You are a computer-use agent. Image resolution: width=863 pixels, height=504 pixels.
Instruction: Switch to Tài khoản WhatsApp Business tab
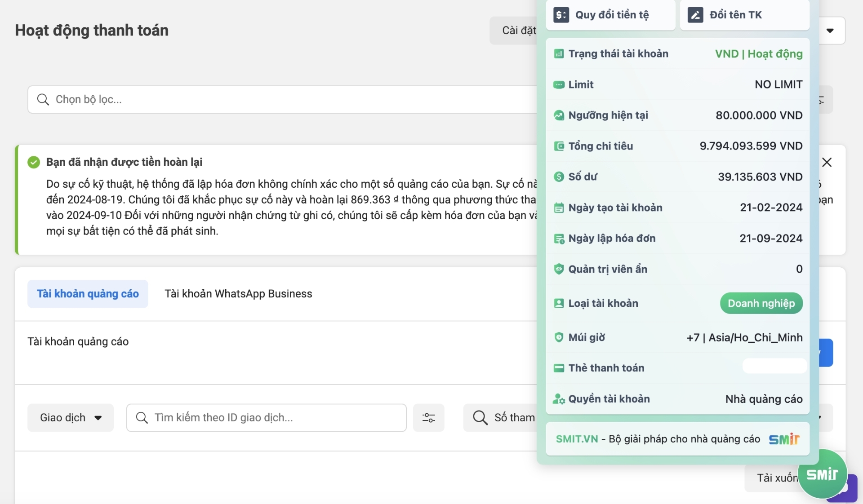pos(238,294)
